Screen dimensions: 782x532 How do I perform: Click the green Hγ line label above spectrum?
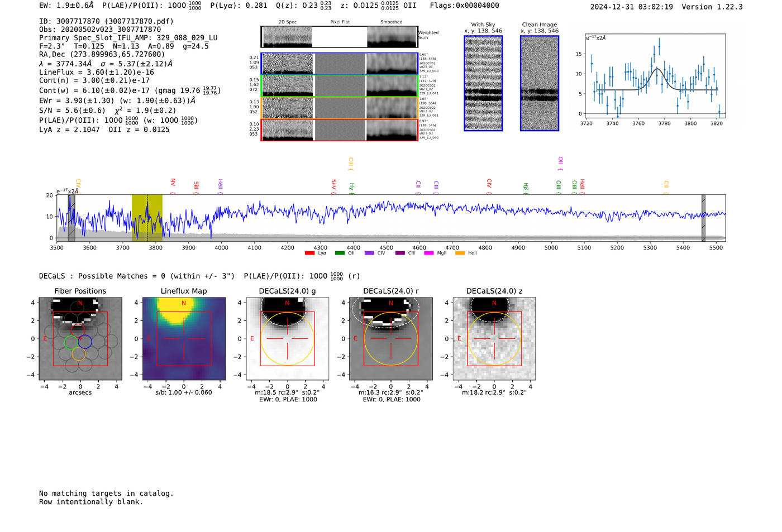[352, 187]
